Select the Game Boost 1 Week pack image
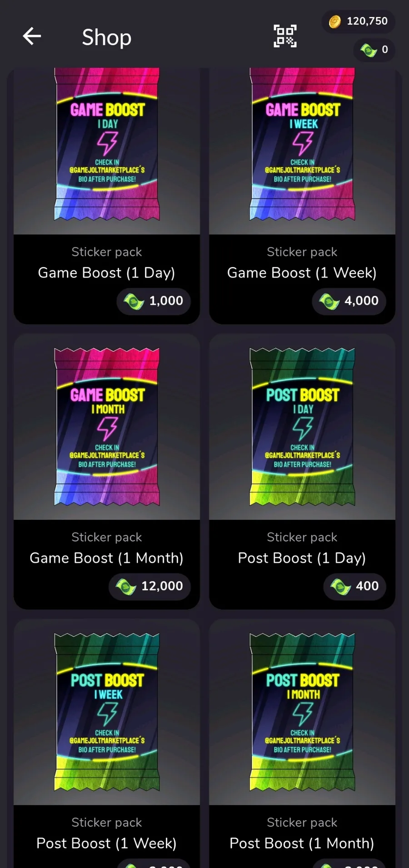 [x=302, y=144]
